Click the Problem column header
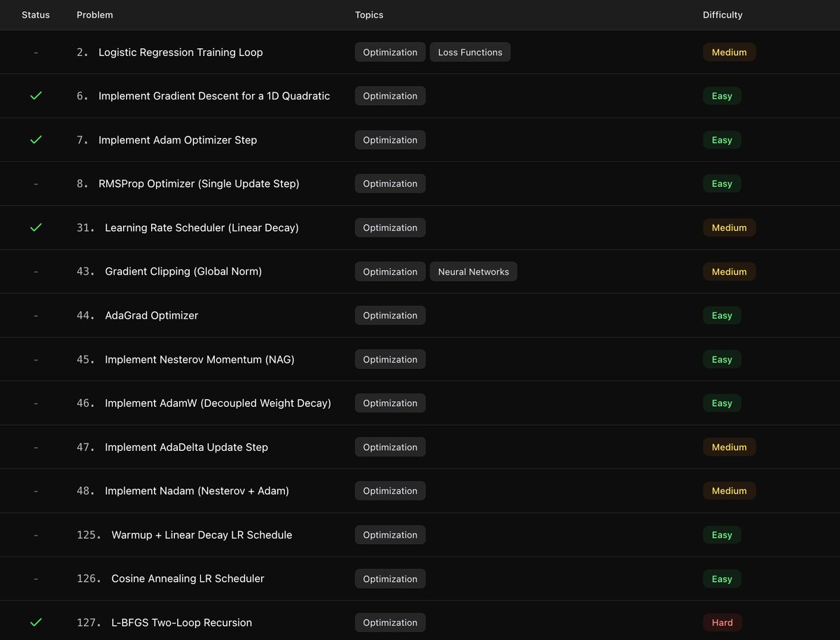 [94, 15]
